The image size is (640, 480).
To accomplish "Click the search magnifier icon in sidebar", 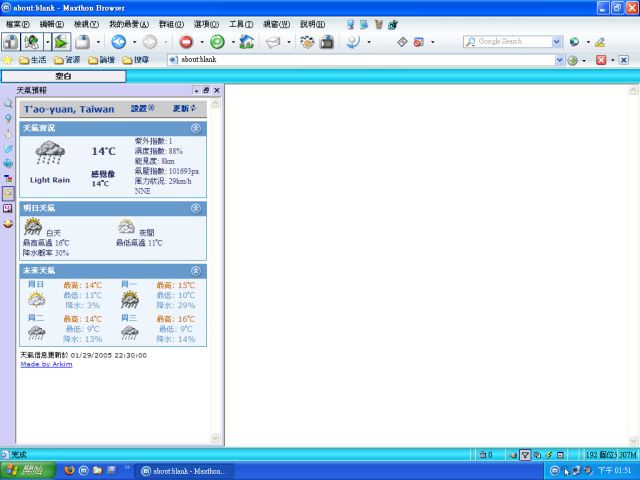I will point(8,104).
